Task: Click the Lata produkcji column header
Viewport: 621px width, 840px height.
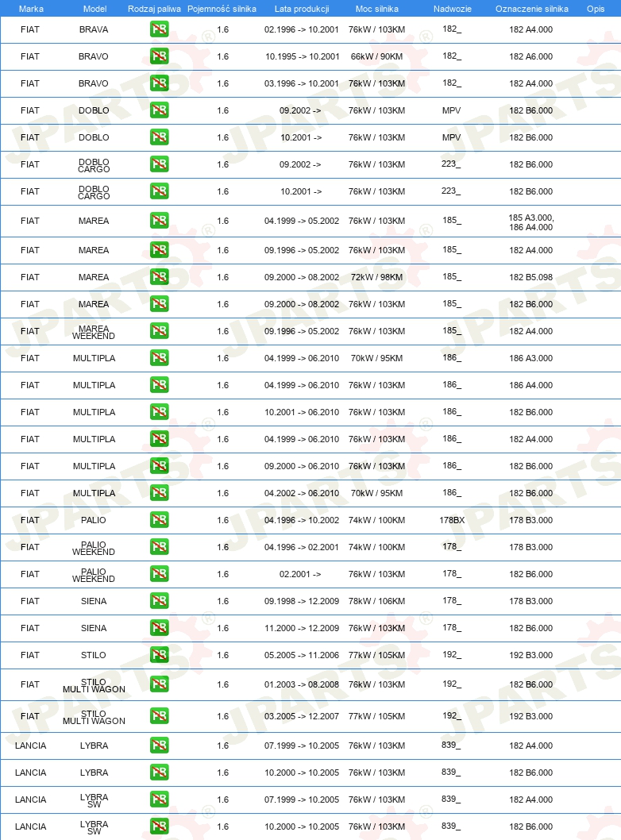Action: 302,9
